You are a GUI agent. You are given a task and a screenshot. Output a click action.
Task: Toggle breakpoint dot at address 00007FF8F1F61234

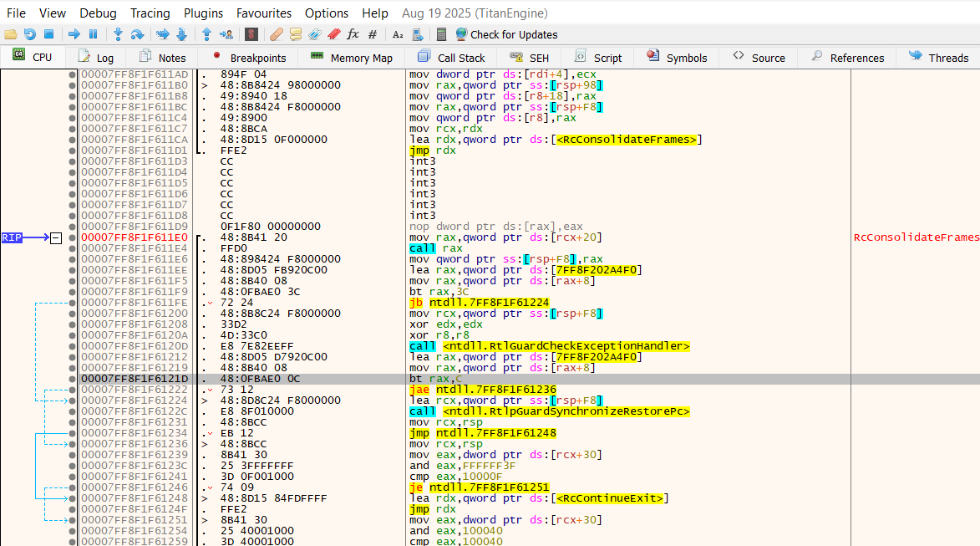(73, 433)
